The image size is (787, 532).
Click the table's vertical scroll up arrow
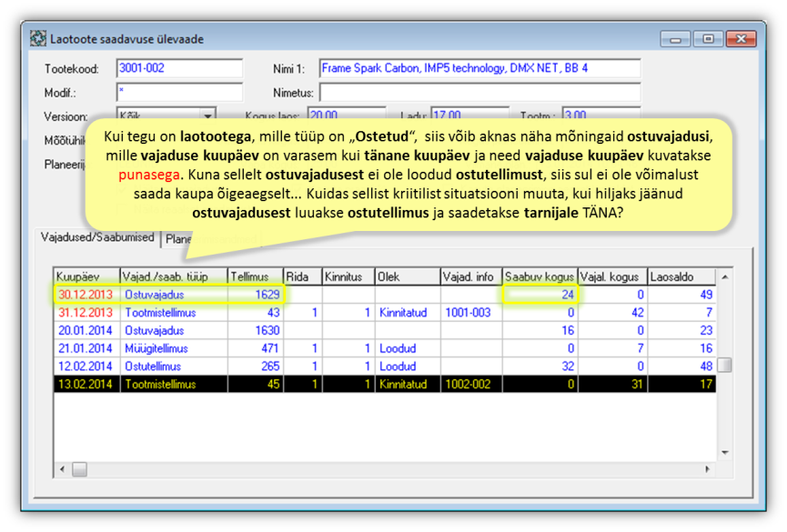pyautogui.click(x=725, y=276)
